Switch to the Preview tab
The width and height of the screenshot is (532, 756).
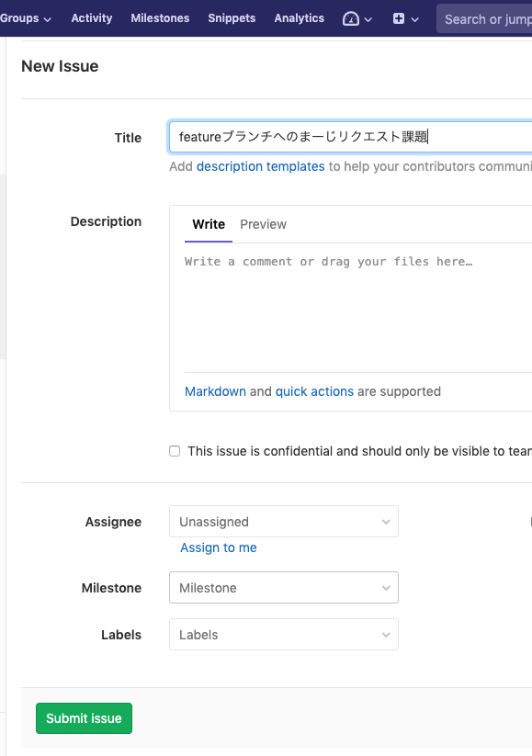point(264,224)
